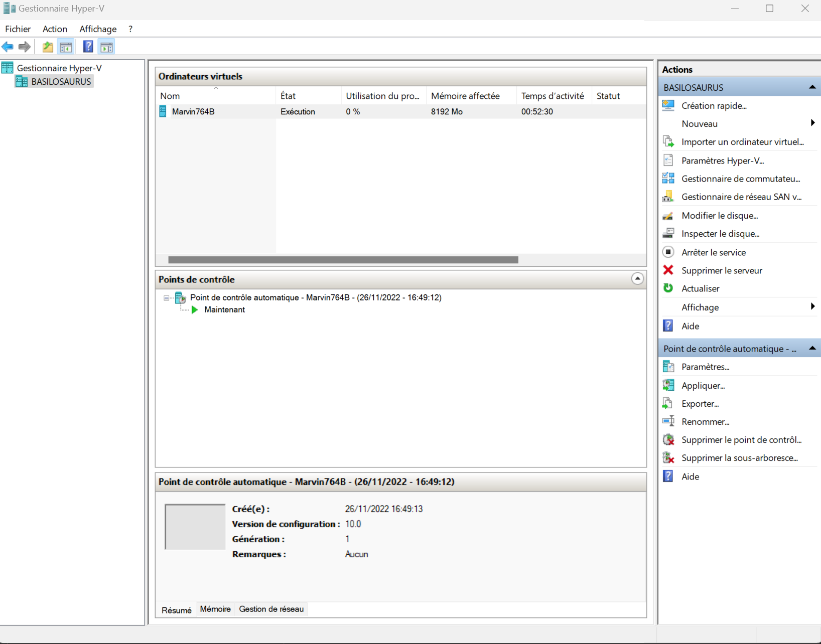
Task: Click the Arrêter le service icon
Action: tap(668, 252)
